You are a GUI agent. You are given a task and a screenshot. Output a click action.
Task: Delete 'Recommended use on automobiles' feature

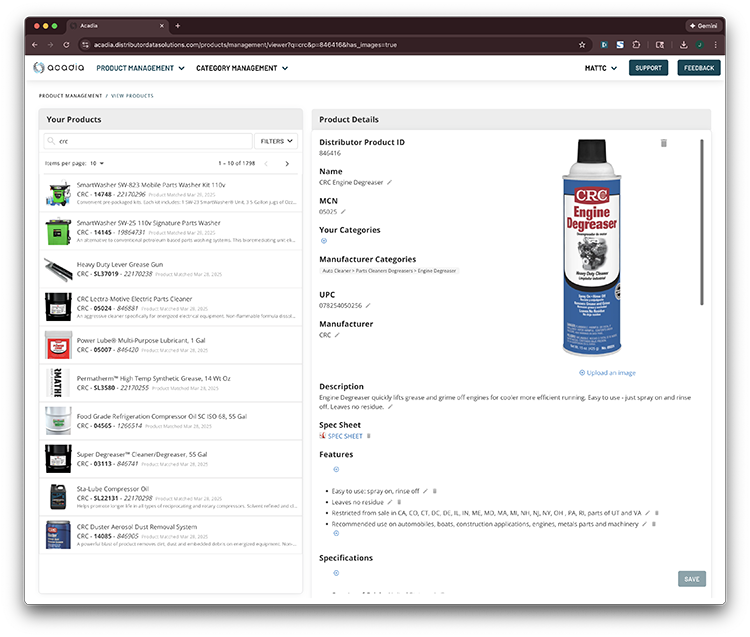pyautogui.click(x=654, y=524)
